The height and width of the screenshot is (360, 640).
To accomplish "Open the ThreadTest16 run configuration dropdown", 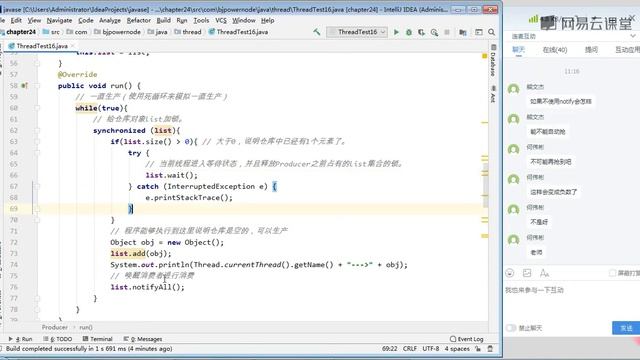I will coord(357,32).
